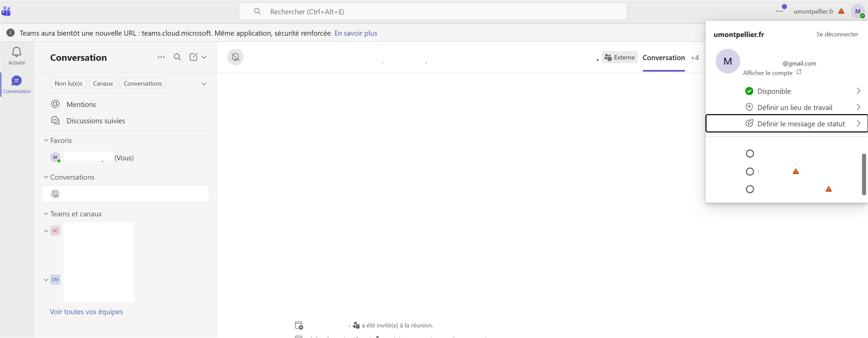Open Définir un lieu de travail
This screenshot has height=338, width=868.
[787, 107]
